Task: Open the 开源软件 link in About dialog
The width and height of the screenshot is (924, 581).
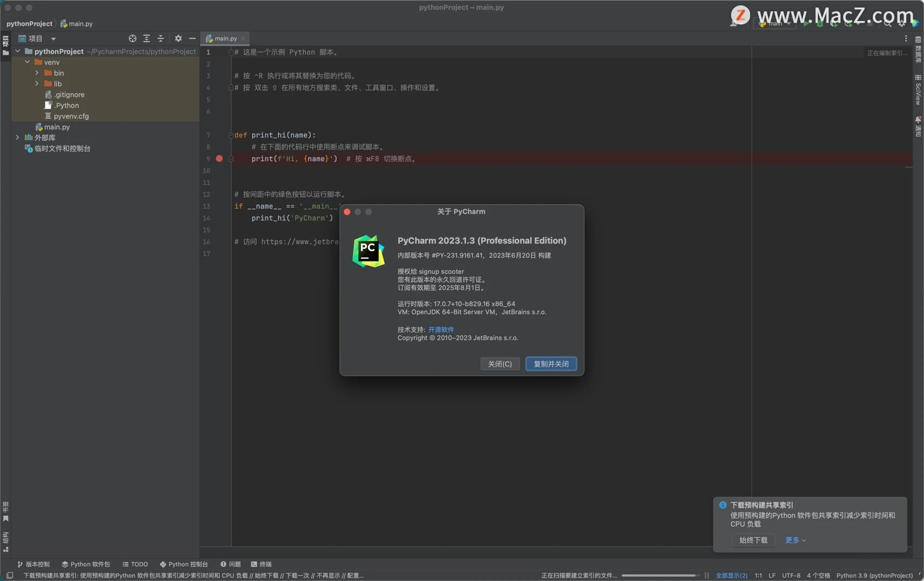Action: [x=441, y=329]
